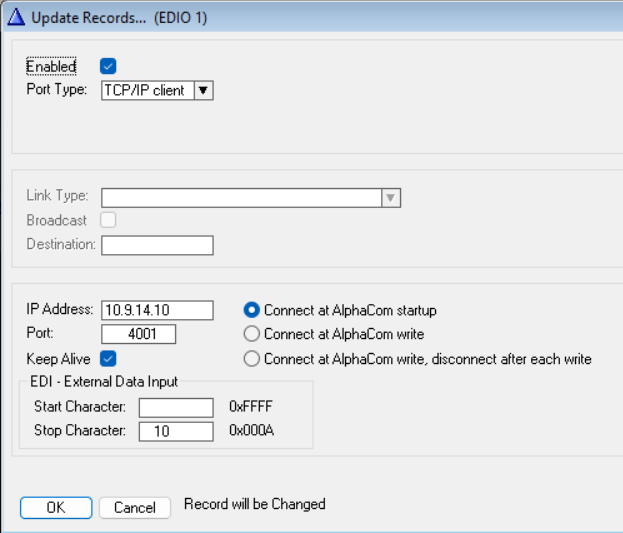This screenshot has width=623, height=533.
Task: Click inside the Link Type combo field
Action: coord(241,198)
